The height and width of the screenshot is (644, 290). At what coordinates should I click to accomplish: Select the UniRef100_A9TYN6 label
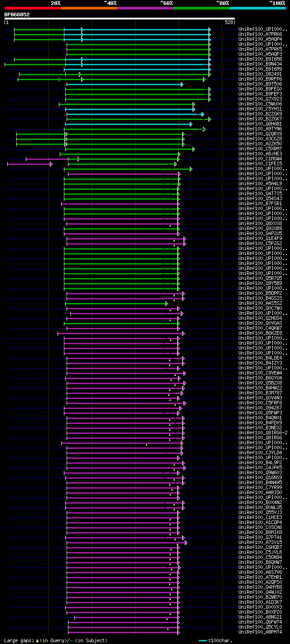pos(260,129)
